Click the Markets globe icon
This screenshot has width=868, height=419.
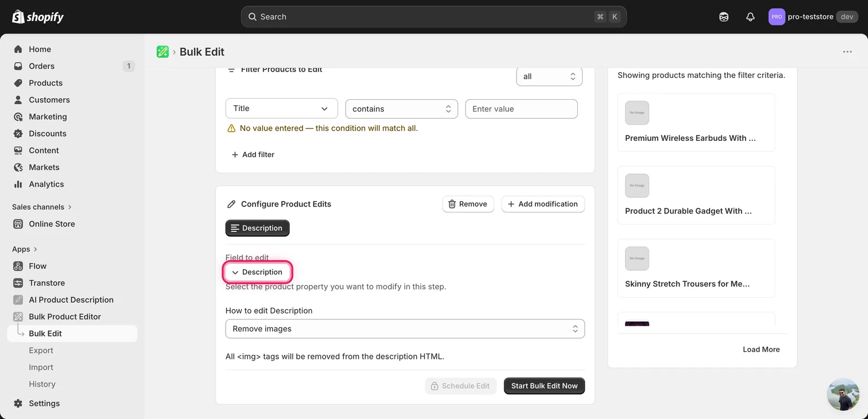[x=18, y=167]
